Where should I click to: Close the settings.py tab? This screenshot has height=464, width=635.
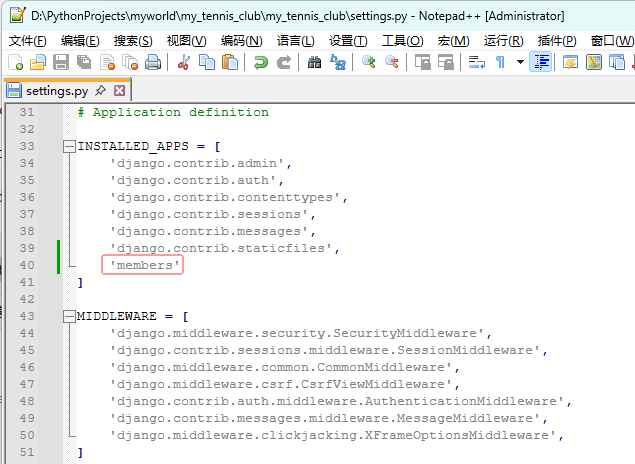point(119,90)
